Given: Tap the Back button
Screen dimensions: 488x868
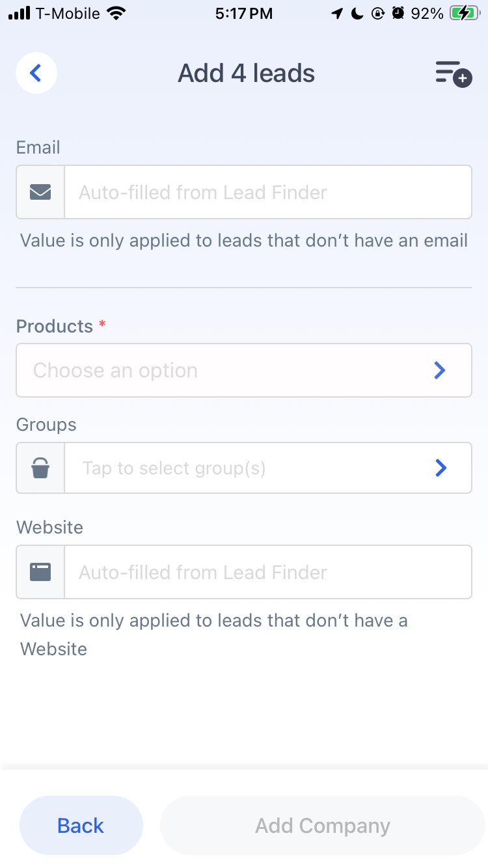Looking at the screenshot, I should 81,825.
